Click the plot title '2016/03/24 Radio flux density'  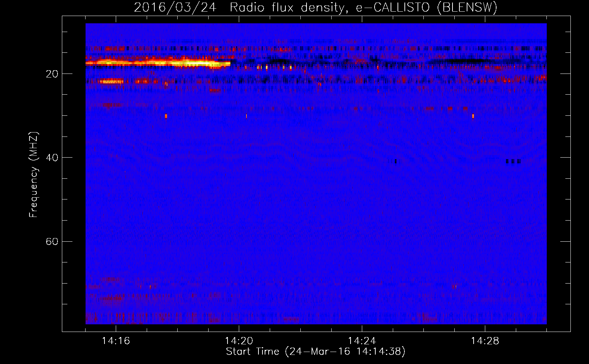[315, 7]
